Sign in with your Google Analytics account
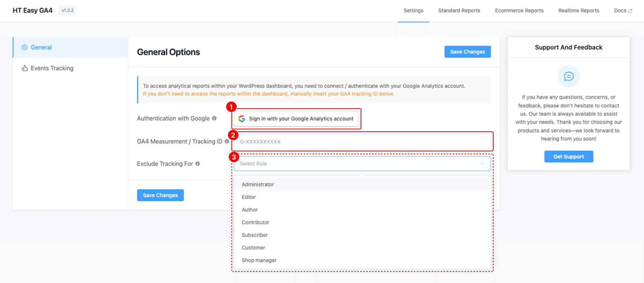The height and width of the screenshot is (283, 644). pos(296,119)
